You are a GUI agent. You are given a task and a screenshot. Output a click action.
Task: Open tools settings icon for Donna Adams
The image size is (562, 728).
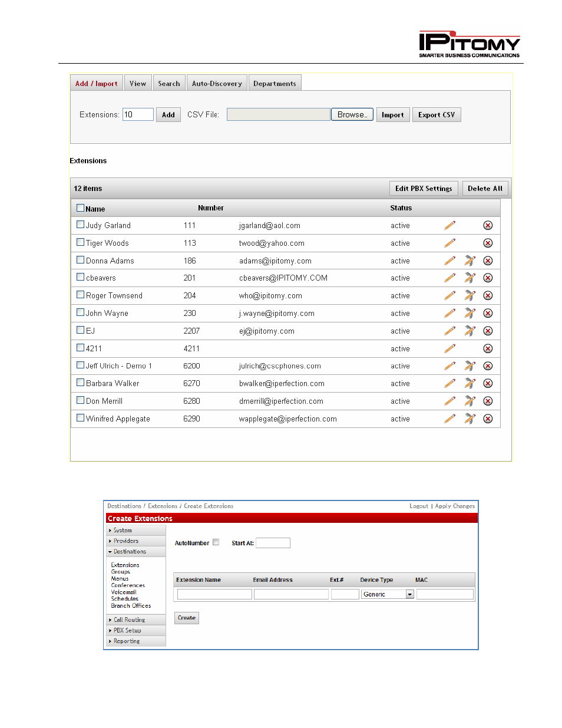[x=470, y=261]
